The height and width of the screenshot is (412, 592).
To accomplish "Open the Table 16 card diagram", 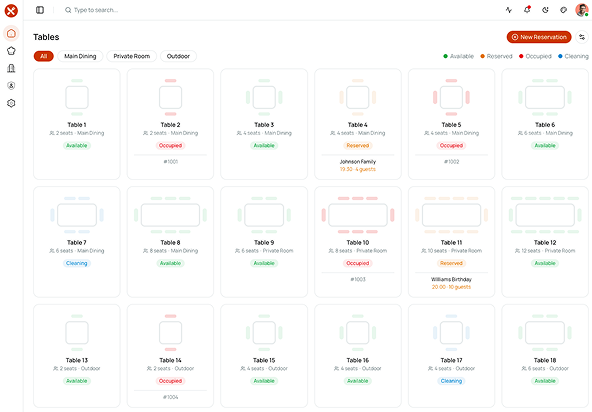I will [x=358, y=333].
